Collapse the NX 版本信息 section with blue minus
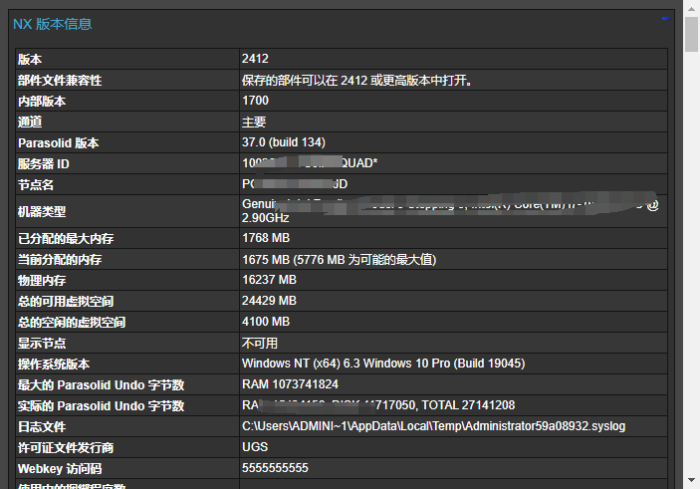This screenshot has height=489, width=700. (x=665, y=19)
